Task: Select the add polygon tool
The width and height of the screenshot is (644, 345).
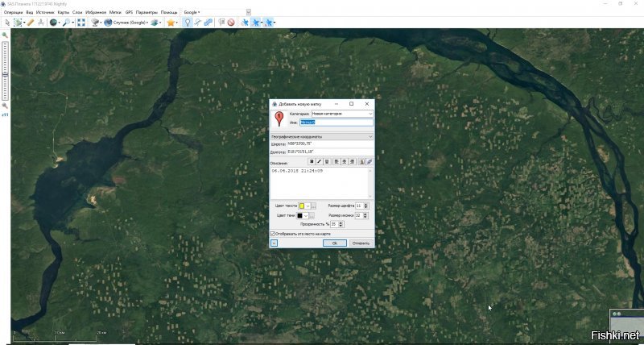Action: click(208, 23)
